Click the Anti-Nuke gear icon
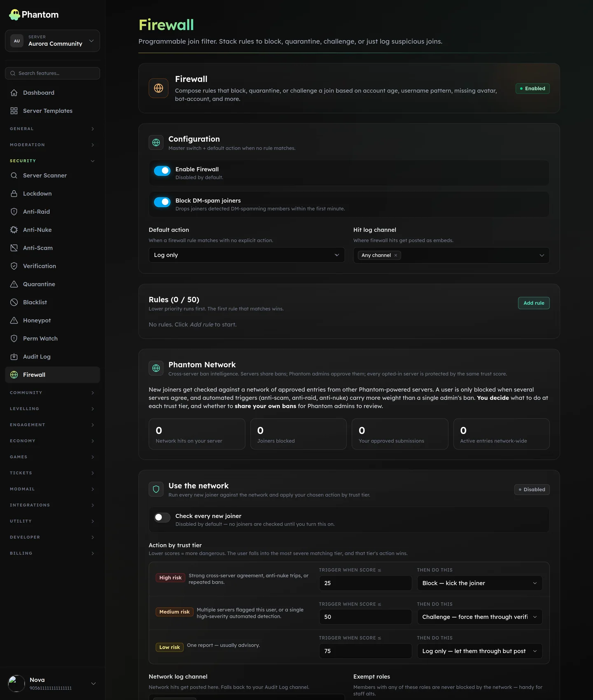 click(x=14, y=230)
